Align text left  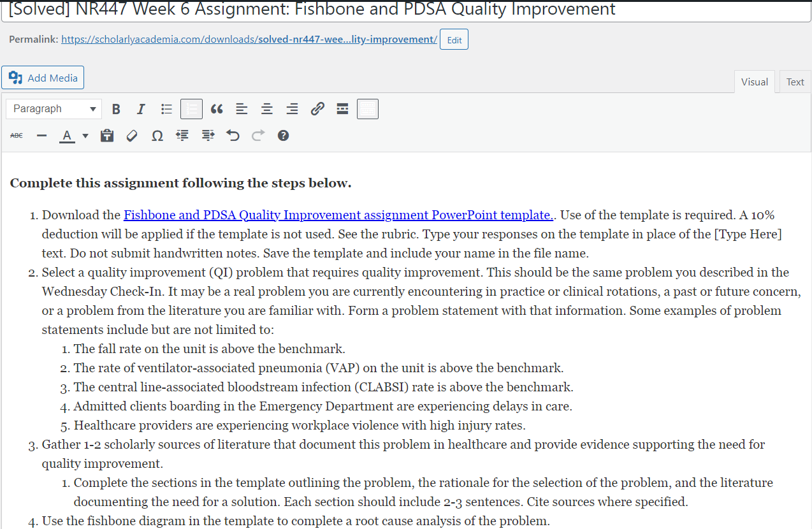(242, 109)
